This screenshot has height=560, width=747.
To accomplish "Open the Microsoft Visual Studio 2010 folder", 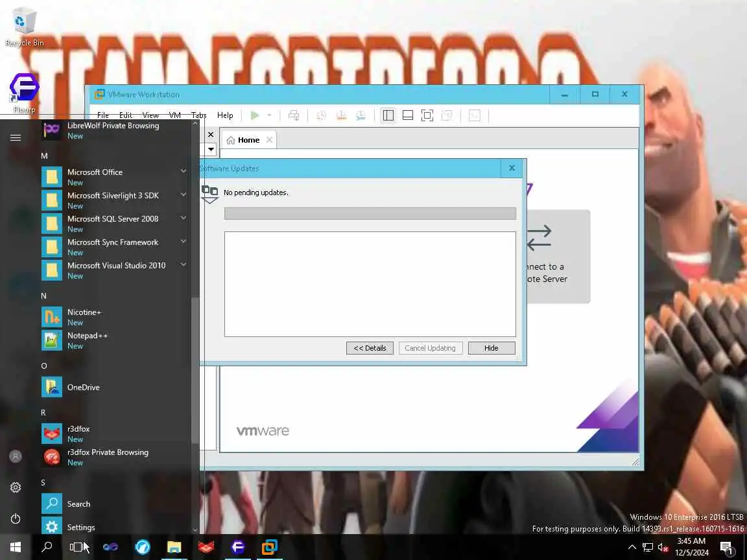I will coord(114,270).
